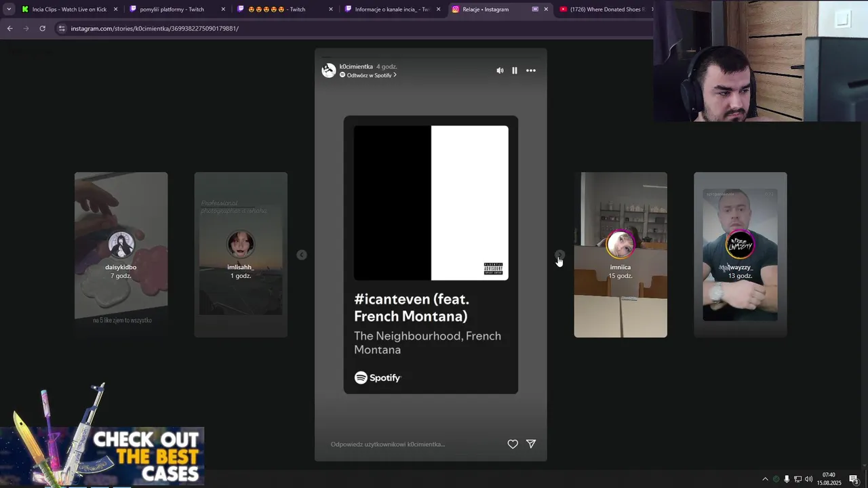The image size is (868, 488).
Task: Open taskbar clock showing 07:40
Action: click(x=829, y=479)
